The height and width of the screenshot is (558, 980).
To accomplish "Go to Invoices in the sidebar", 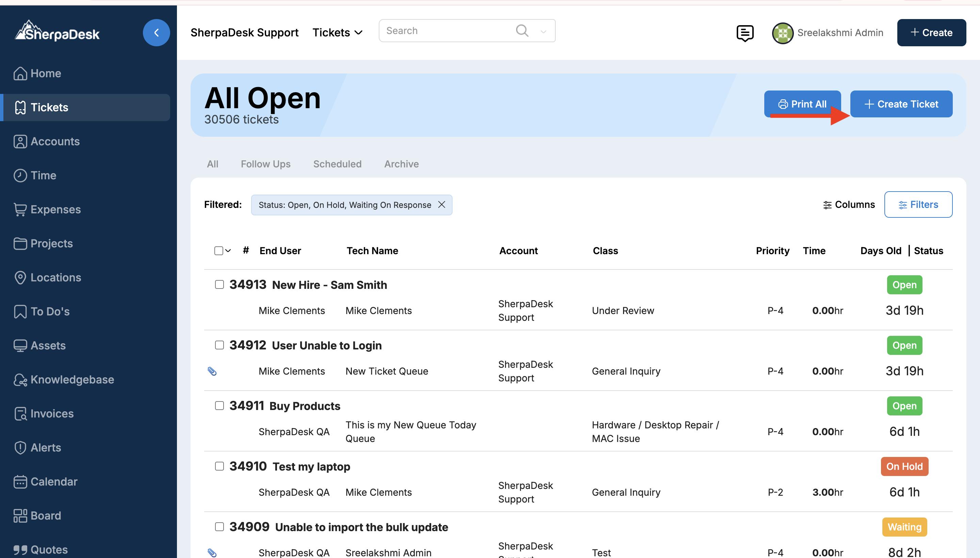I will [x=52, y=413].
